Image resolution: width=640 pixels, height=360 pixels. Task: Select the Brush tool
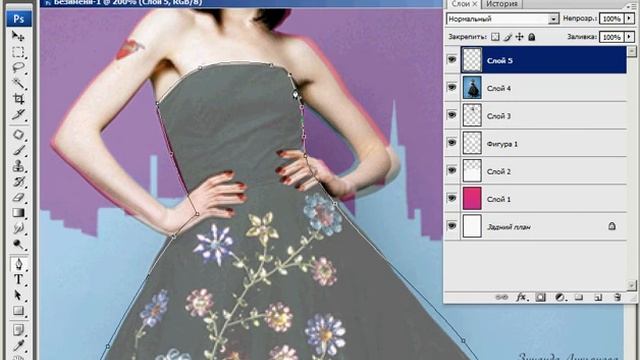coord(18,150)
